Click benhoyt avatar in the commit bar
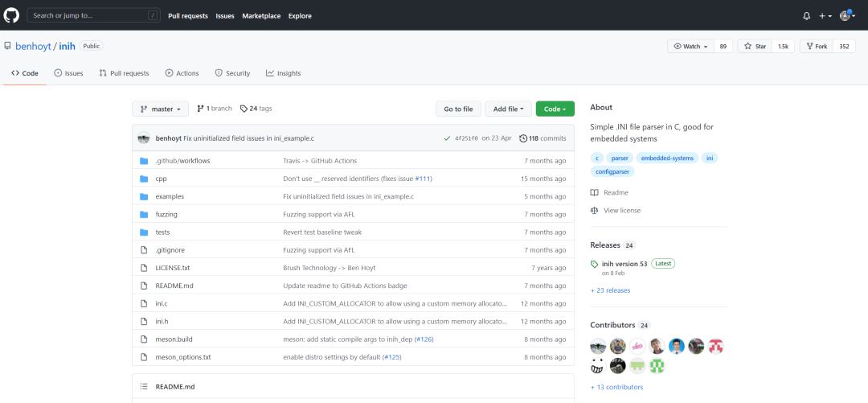The height and width of the screenshot is (403, 868). click(144, 138)
